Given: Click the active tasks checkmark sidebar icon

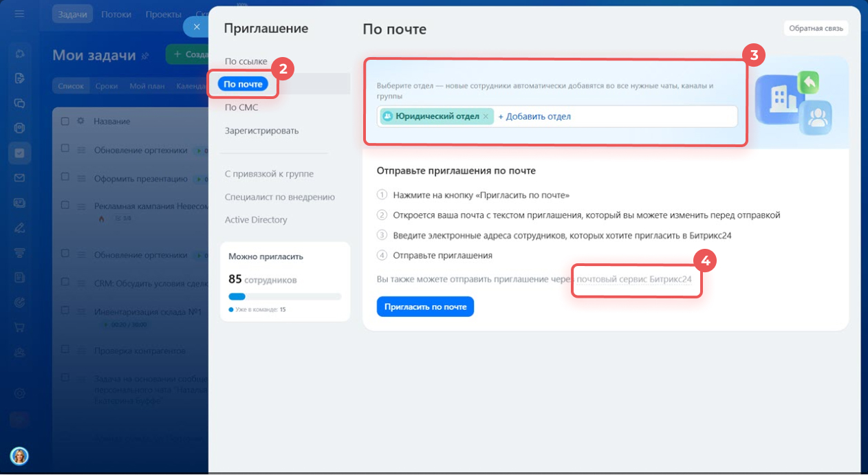Looking at the screenshot, I should tap(19, 153).
